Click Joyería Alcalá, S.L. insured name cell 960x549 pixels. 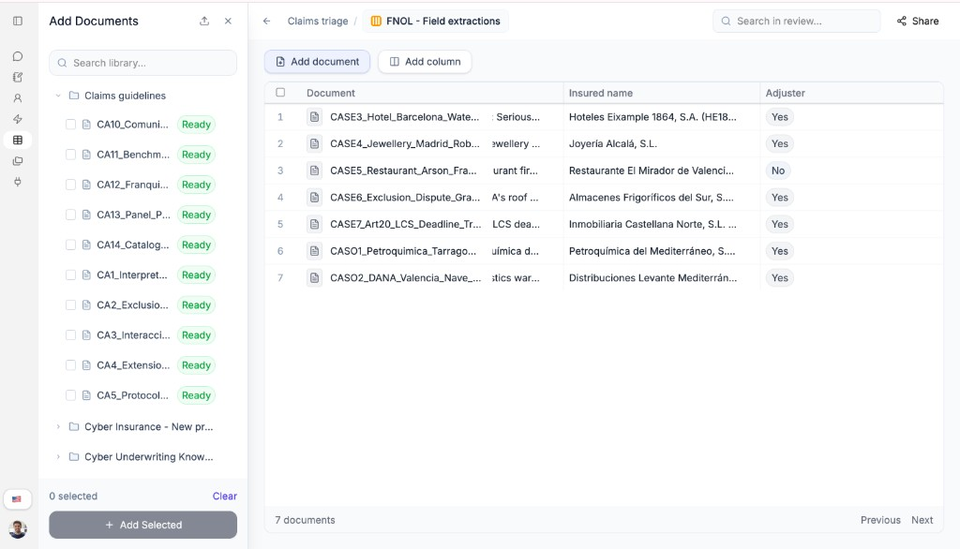tap(613, 144)
